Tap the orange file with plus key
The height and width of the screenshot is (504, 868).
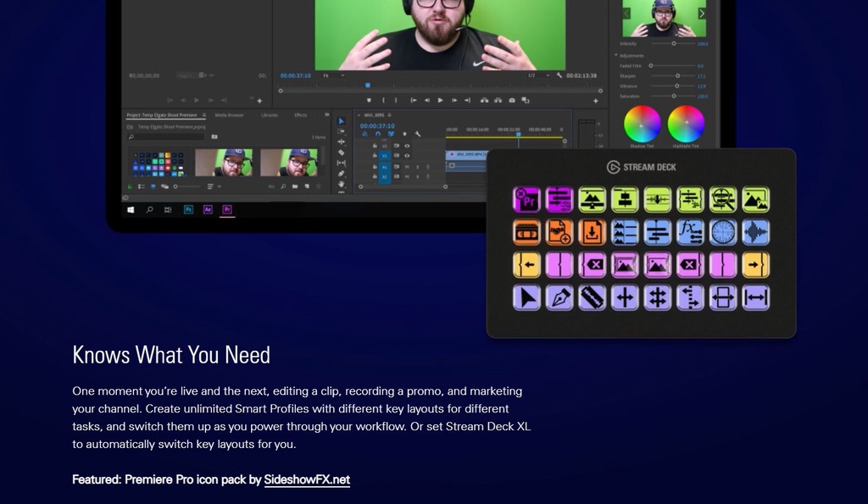pos(559,232)
